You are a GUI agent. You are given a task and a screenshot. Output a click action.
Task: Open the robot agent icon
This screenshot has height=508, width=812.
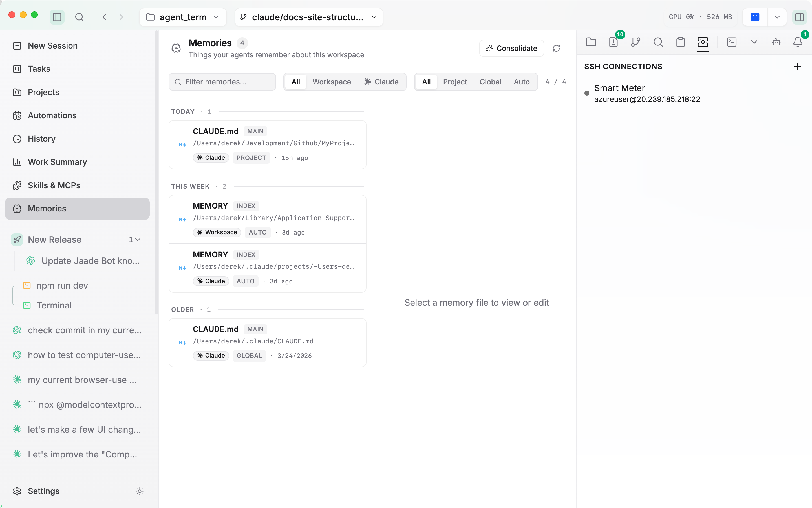776,42
